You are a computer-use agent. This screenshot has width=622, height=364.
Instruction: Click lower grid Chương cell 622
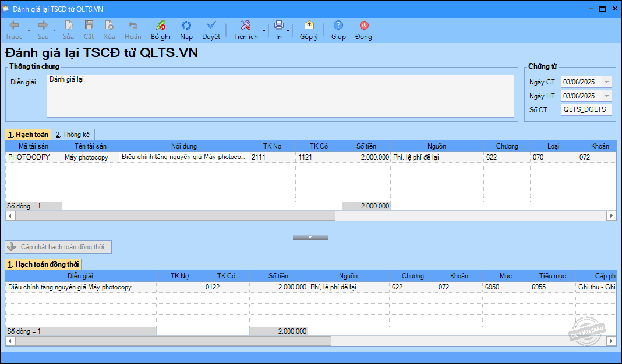pos(412,287)
